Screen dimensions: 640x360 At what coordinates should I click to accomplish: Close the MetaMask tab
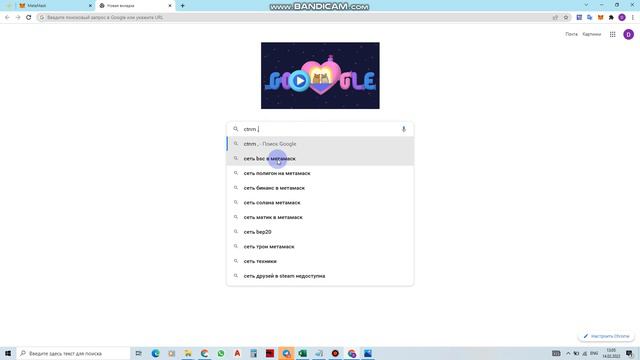[90, 6]
